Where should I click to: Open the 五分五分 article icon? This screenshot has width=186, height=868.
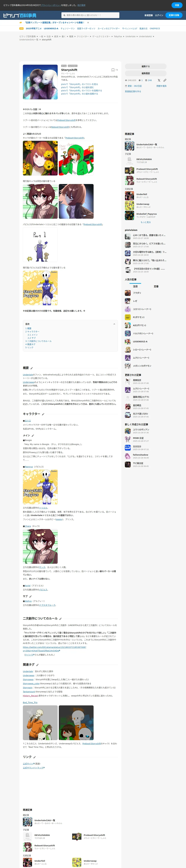point(128,447)
